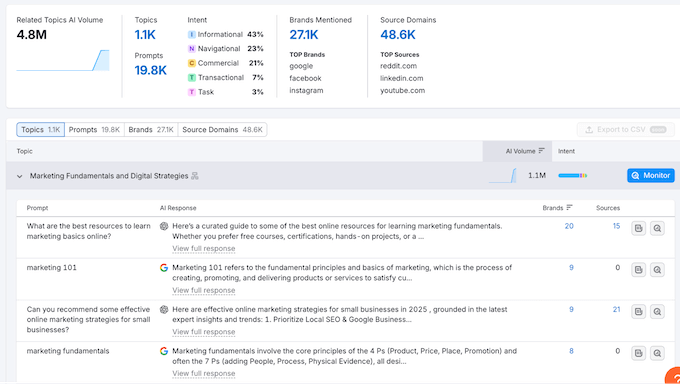Click 'google' under TOP Brands
This screenshot has height=384, width=680.
point(301,66)
